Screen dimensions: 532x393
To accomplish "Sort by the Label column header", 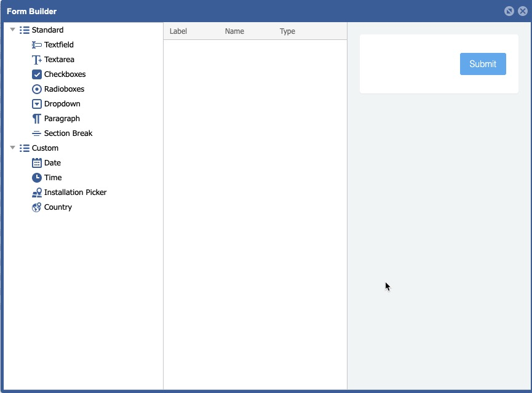I will [178, 31].
